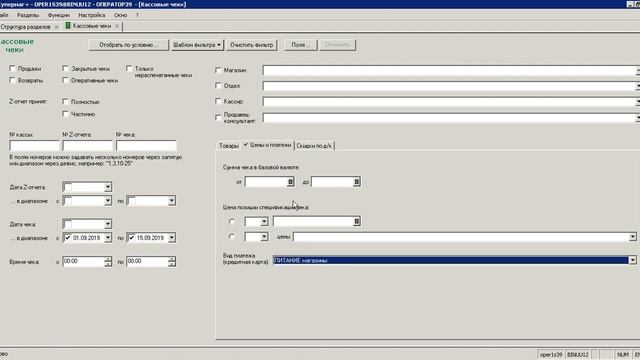Image resolution: width=640 pixels, height=360 pixels.
Task: Open calculator for sum 'от' field
Action: tap(290, 182)
